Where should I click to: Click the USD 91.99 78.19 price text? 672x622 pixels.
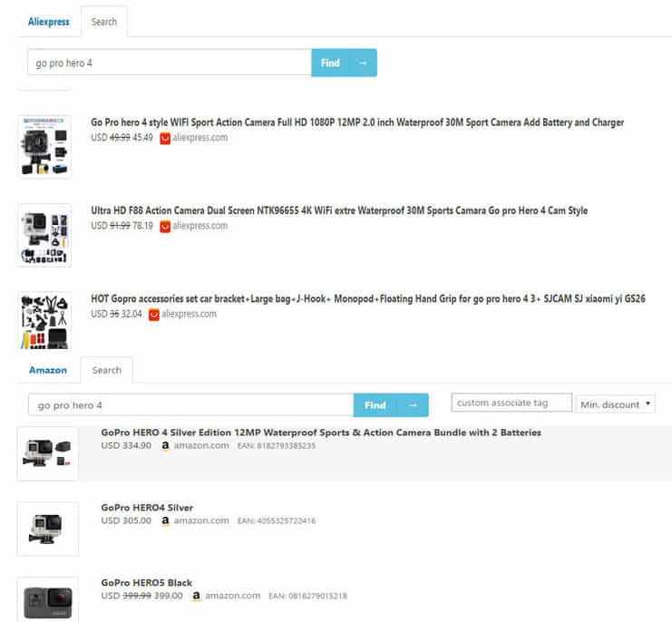[x=122, y=226]
